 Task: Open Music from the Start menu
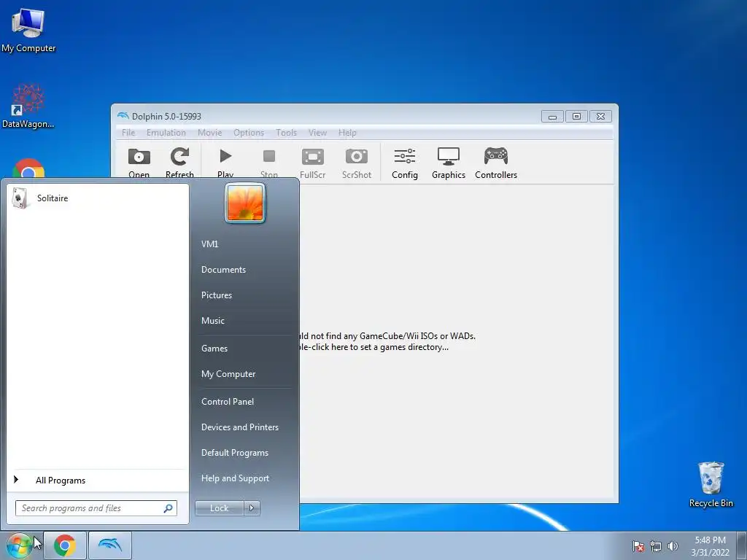[212, 321]
